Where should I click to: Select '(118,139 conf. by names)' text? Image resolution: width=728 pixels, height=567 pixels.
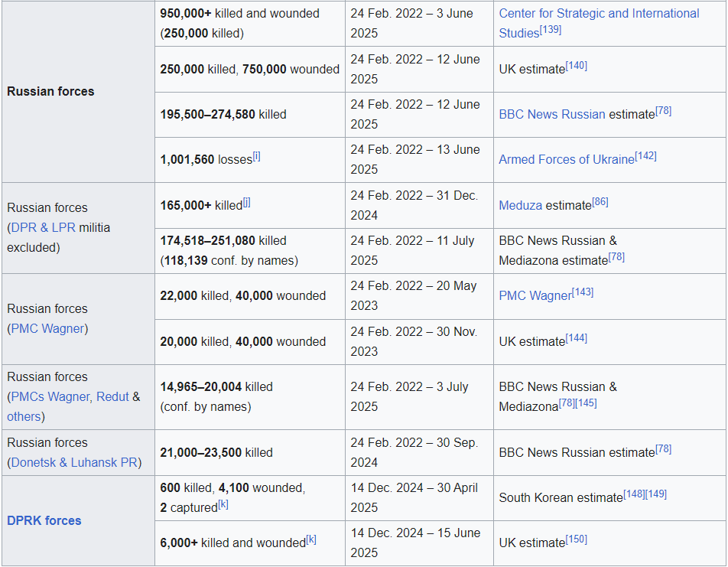point(229,261)
